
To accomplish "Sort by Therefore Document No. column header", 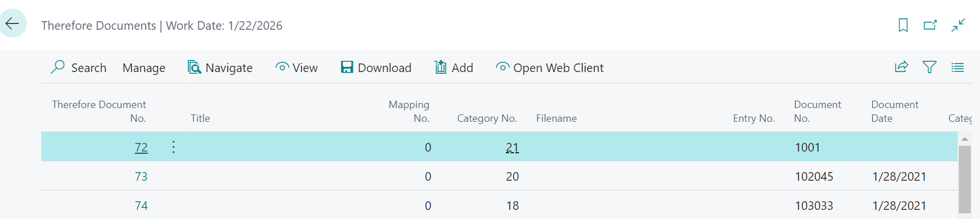I will click(x=99, y=111).
